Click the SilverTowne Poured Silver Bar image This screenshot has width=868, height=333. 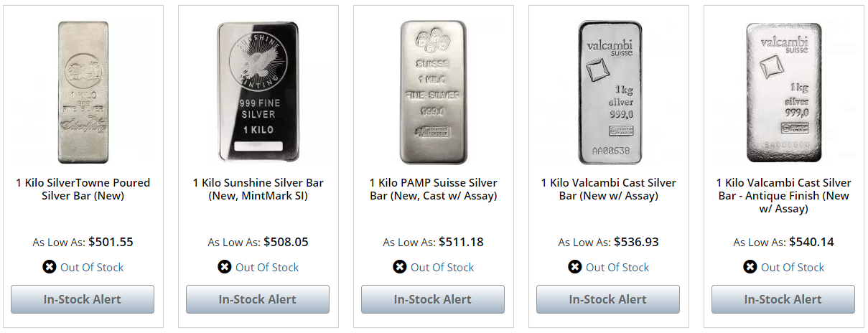[x=83, y=93]
